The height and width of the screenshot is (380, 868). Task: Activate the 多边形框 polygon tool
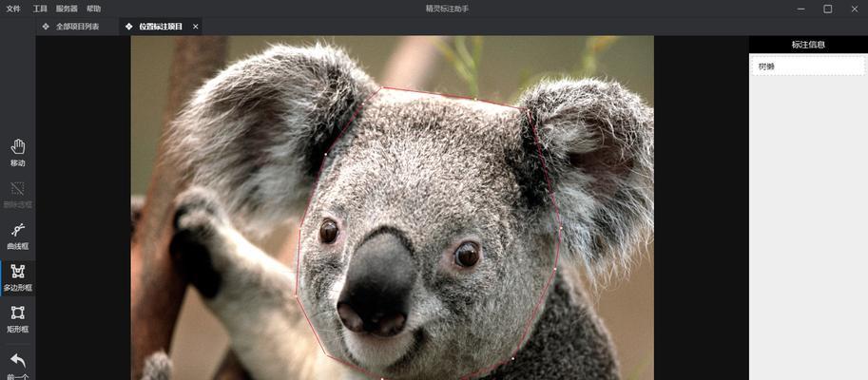18,277
